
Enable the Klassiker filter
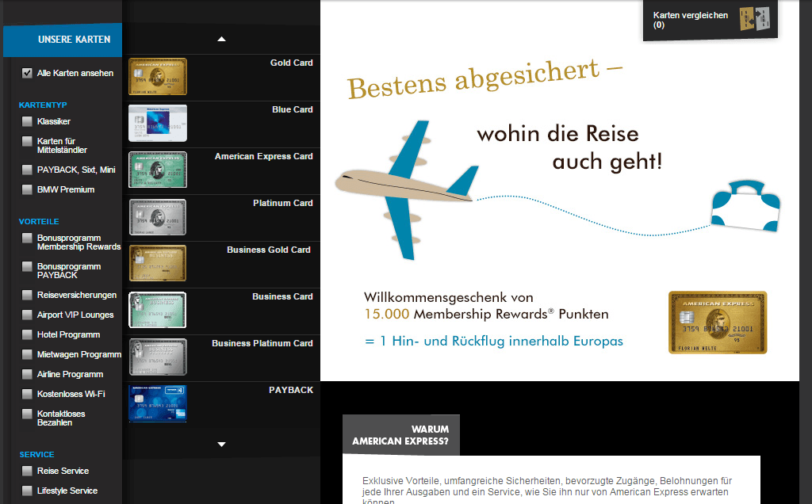point(27,121)
